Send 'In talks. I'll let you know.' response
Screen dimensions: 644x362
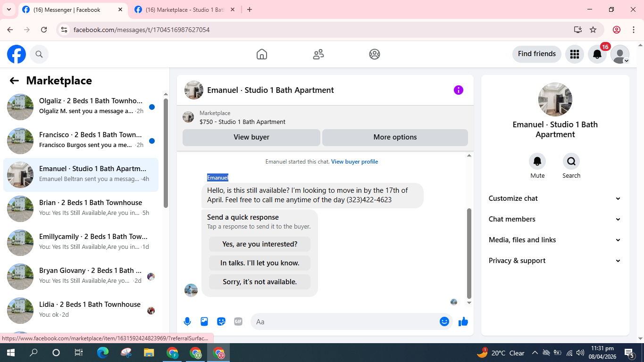pyautogui.click(x=259, y=263)
